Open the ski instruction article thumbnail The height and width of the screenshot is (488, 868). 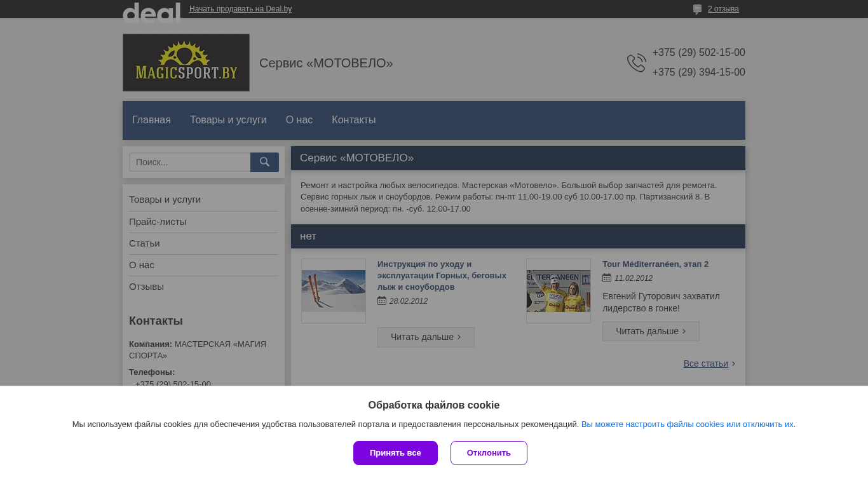334,291
